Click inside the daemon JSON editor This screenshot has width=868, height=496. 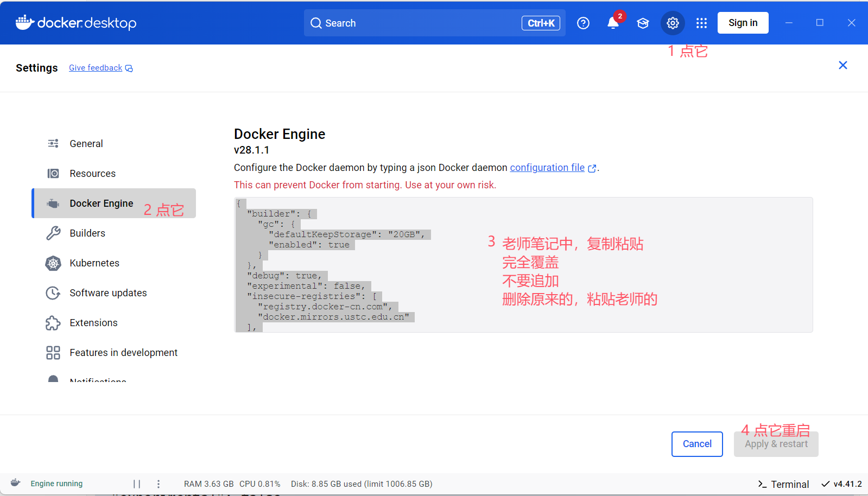523,265
